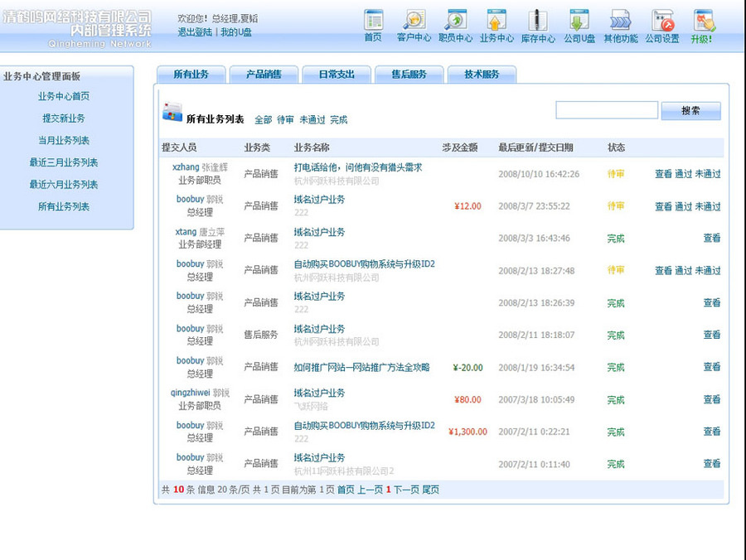Open the 公司U盘 icon
746x560 pixels.
(x=579, y=20)
